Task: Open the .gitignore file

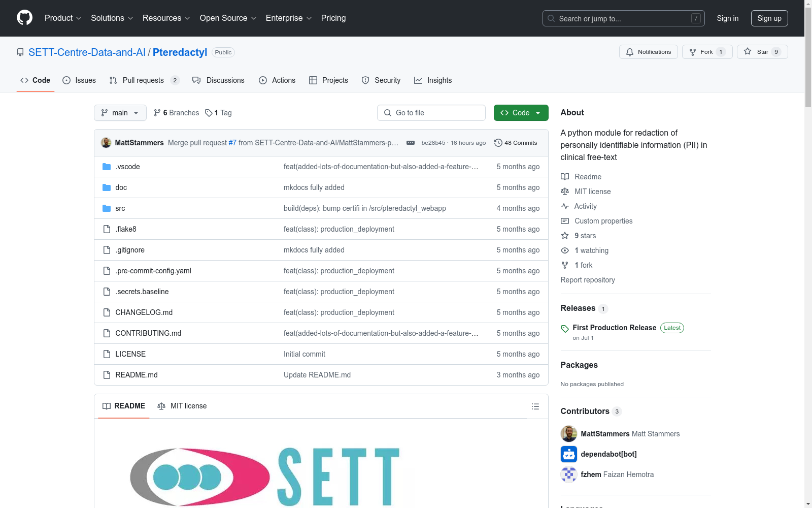Action: (x=130, y=250)
